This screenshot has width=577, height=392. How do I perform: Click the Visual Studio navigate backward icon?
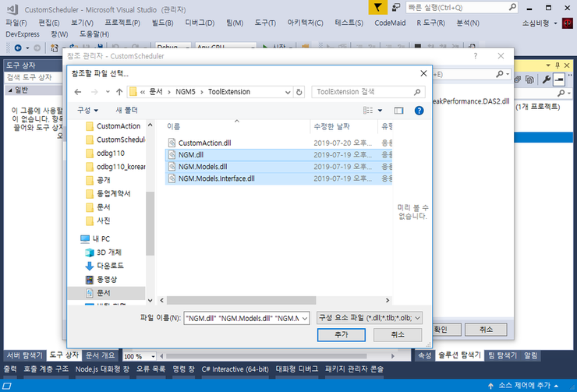18,48
